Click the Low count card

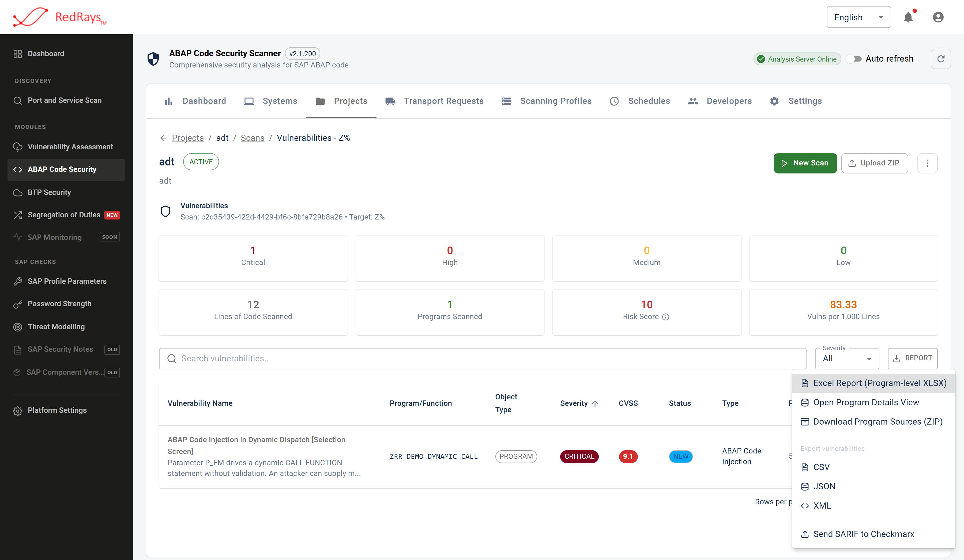[x=843, y=258]
